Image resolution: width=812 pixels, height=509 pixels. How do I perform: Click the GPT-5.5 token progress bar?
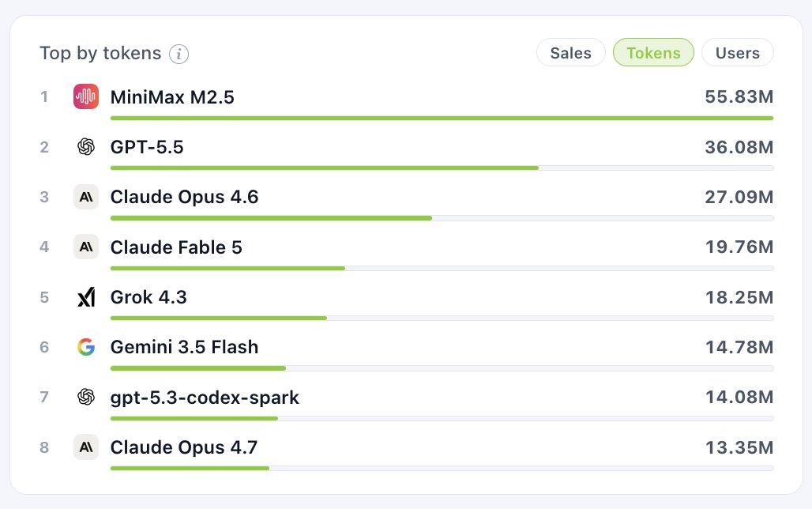[442, 168]
